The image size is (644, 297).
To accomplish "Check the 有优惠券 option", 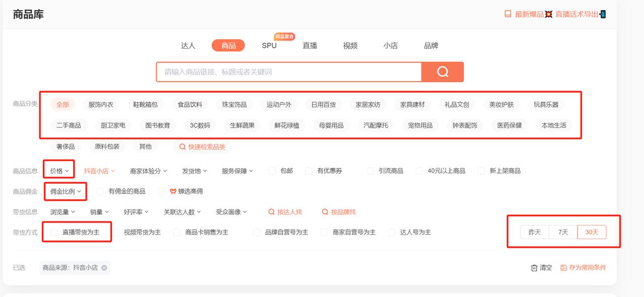I will coord(308,171).
